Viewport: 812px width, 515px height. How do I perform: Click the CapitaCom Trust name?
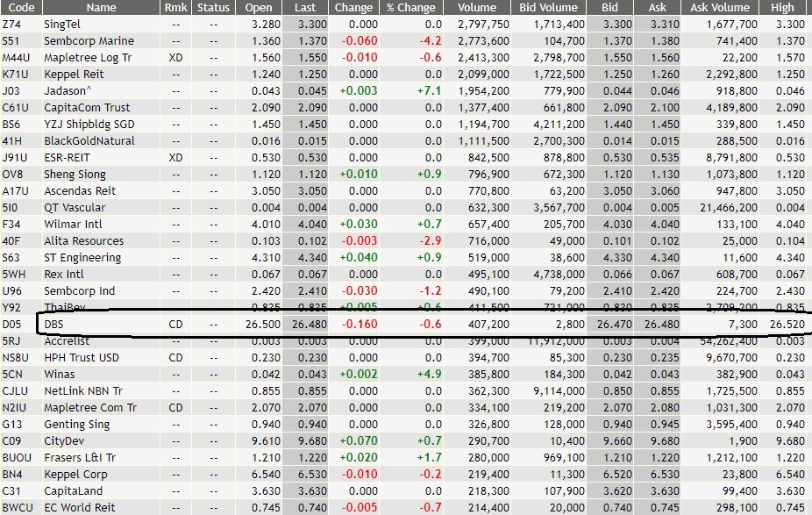pyautogui.click(x=87, y=108)
